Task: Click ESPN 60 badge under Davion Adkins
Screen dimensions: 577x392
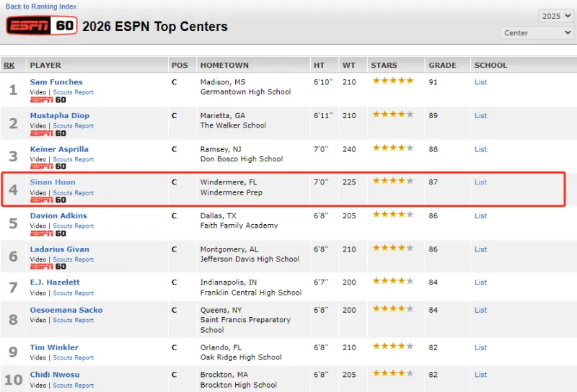Action: (48, 233)
